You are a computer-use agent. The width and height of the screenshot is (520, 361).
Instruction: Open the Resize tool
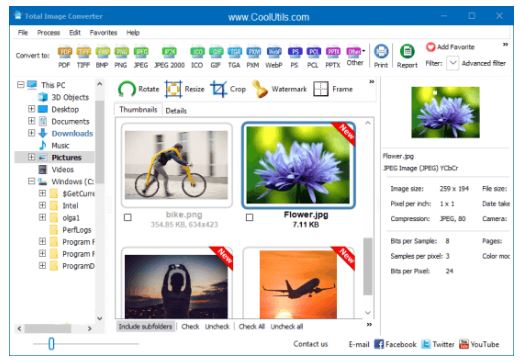(185, 89)
